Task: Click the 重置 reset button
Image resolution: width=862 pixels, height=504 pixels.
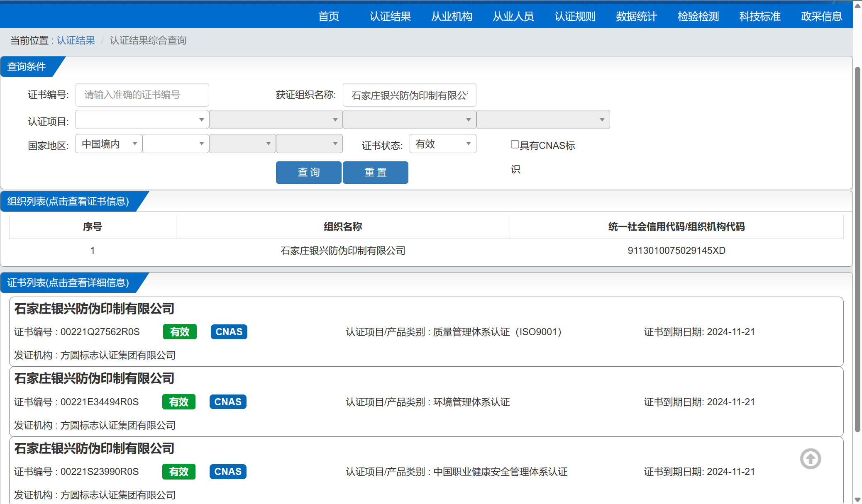Action: pyautogui.click(x=376, y=173)
